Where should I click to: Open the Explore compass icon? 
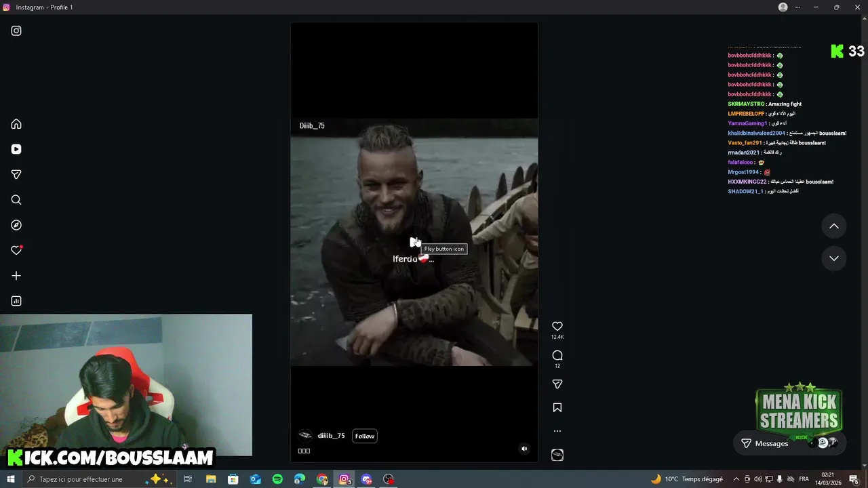coord(16,225)
